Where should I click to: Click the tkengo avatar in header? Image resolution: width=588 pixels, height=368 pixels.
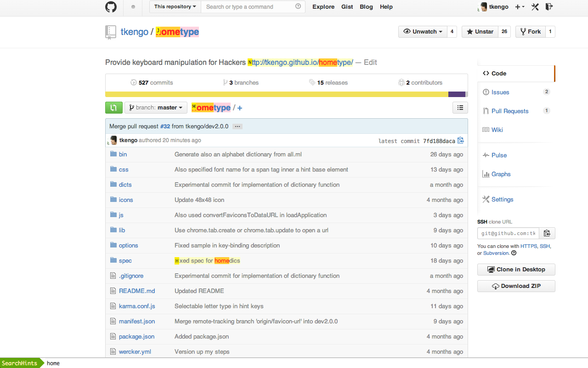pyautogui.click(x=483, y=7)
